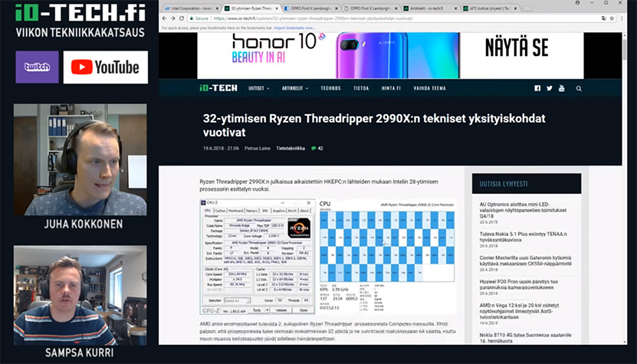Open io-tech Facebook page icon
Screen dimensions: 637x364
537,88
